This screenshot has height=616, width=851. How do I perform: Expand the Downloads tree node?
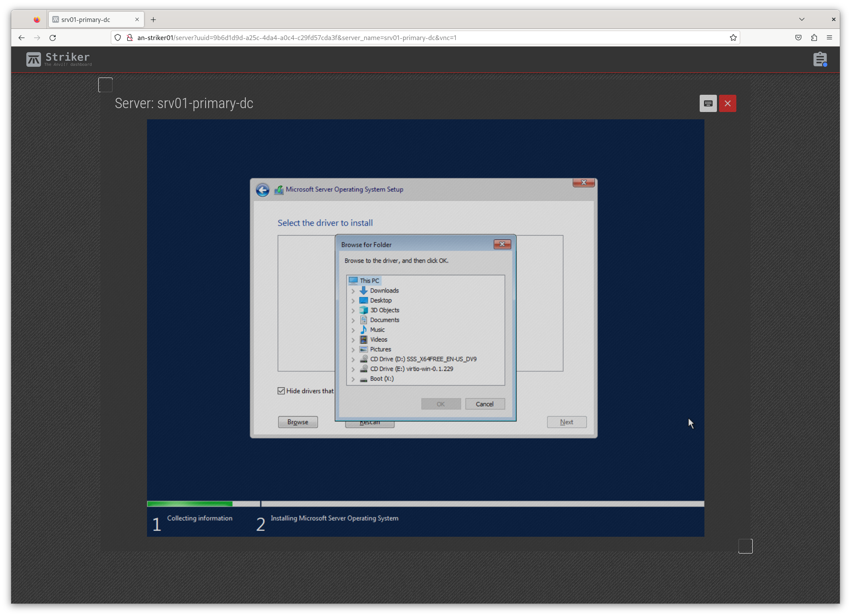click(353, 291)
